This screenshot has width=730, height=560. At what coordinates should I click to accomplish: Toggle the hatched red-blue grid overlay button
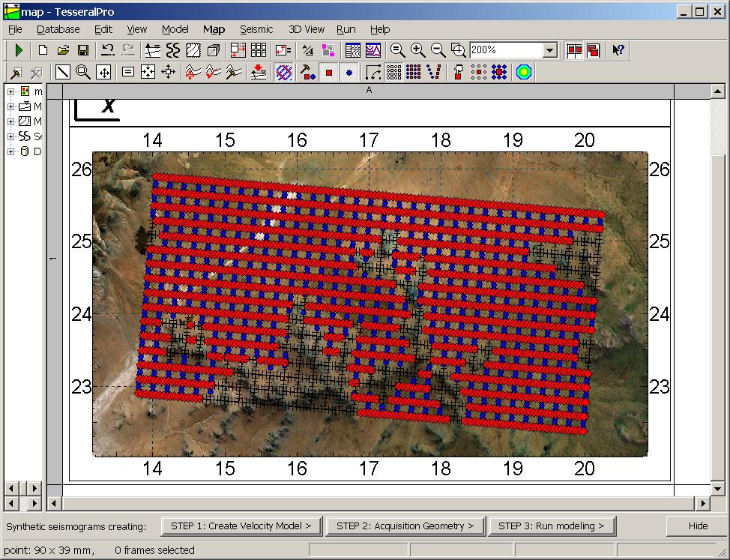click(284, 73)
